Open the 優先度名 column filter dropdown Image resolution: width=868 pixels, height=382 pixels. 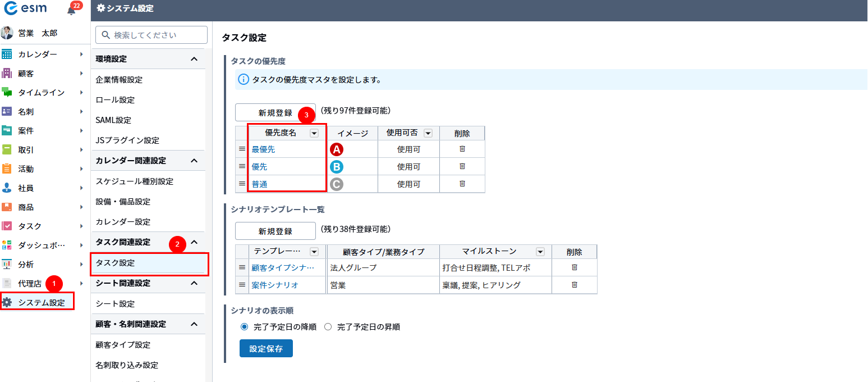click(x=314, y=133)
